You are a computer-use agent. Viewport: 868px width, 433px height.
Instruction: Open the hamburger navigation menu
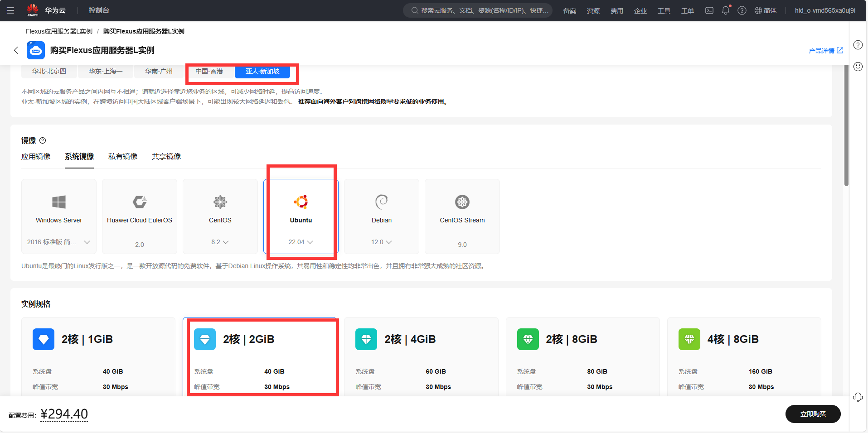point(10,10)
